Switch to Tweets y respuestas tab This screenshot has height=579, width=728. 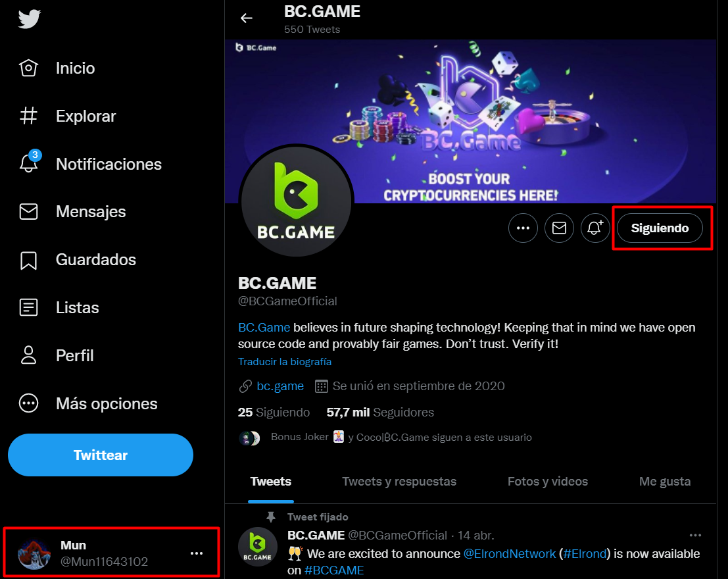(x=399, y=482)
